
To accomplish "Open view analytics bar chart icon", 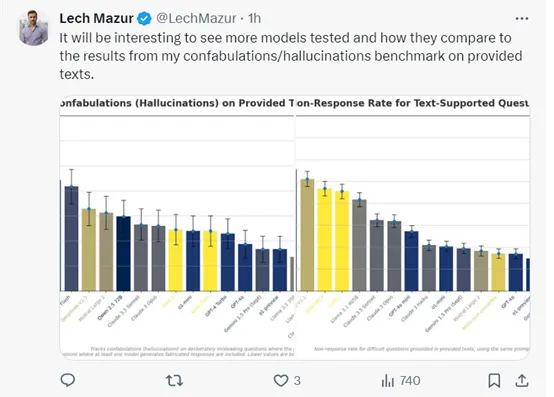I will pyautogui.click(x=388, y=381).
